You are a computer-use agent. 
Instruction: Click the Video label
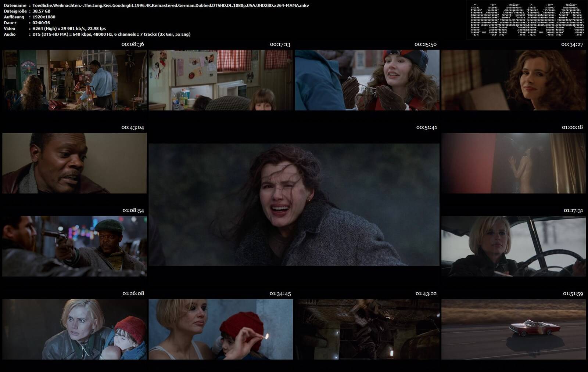(10, 28)
